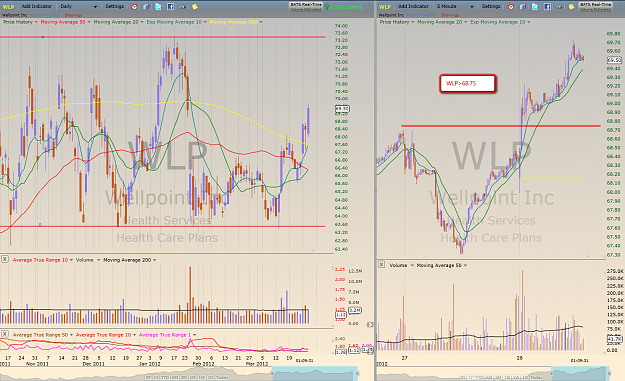This screenshot has height=381, width=625.
Task: Close the left chart panel with X
Action: (370, 5)
